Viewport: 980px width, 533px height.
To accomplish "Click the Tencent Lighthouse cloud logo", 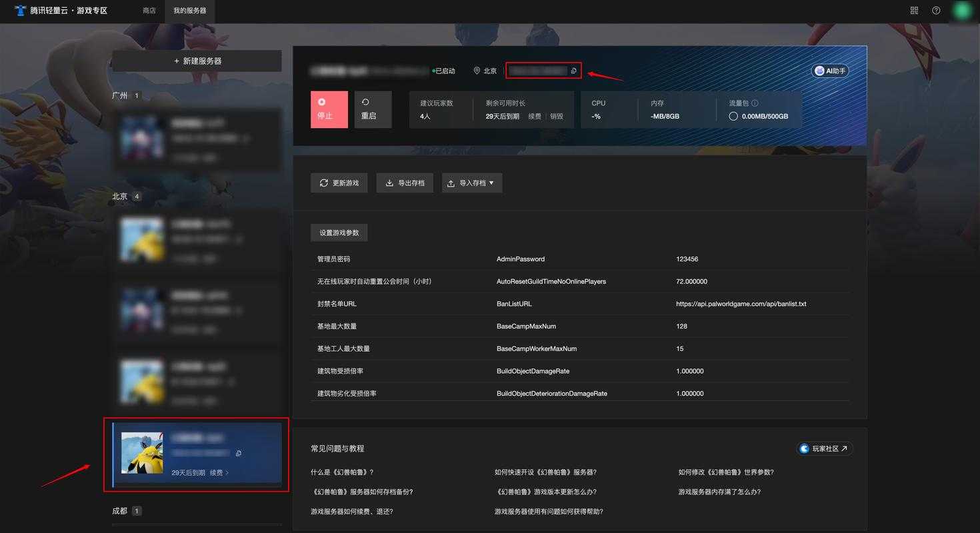I will point(20,11).
